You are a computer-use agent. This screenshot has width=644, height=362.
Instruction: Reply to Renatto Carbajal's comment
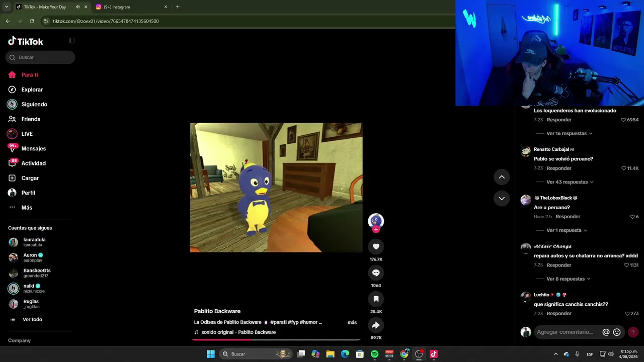pos(559,168)
